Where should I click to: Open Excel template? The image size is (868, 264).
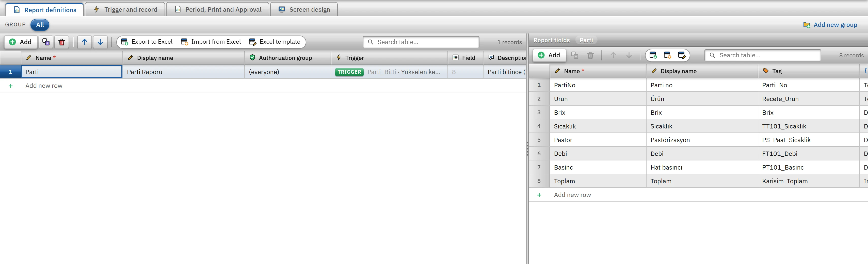pos(275,42)
